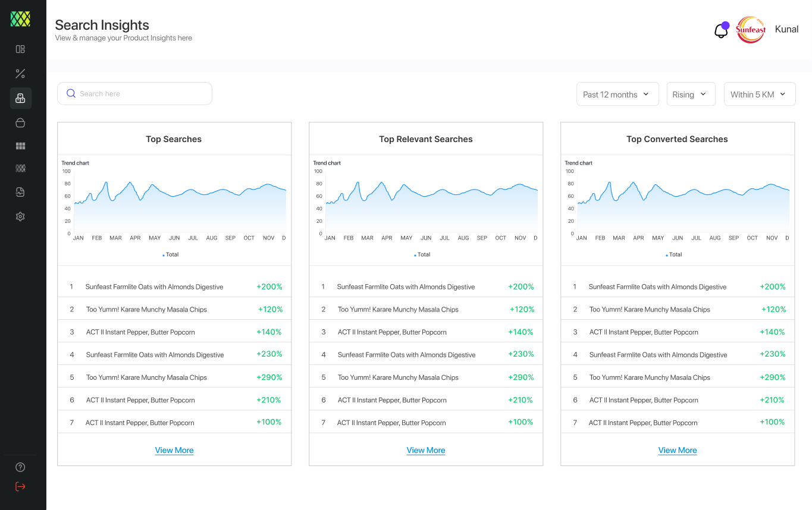Select row 1 Sunfeast Farmlite in Top Relevant Searches
Viewport: 812px width, 510px height.
pyautogui.click(x=426, y=287)
